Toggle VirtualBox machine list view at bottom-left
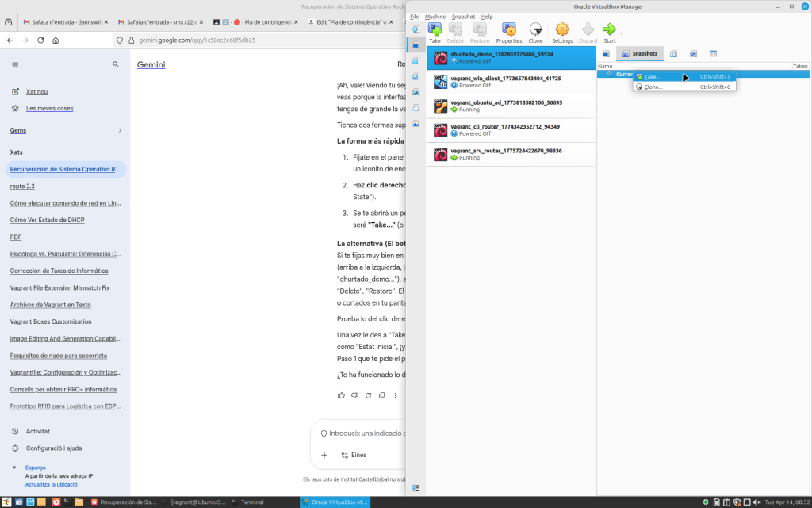 pos(416,487)
